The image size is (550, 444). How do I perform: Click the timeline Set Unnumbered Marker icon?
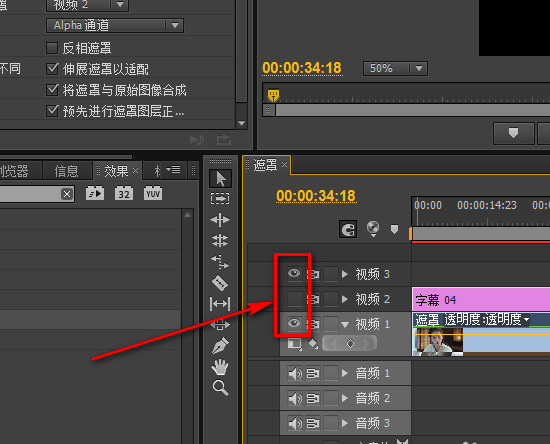pyautogui.click(x=394, y=229)
